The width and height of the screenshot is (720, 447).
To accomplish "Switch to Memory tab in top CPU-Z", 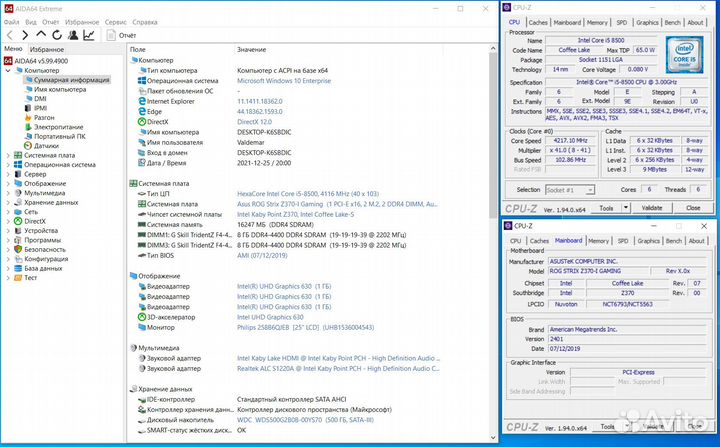I will tap(597, 23).
